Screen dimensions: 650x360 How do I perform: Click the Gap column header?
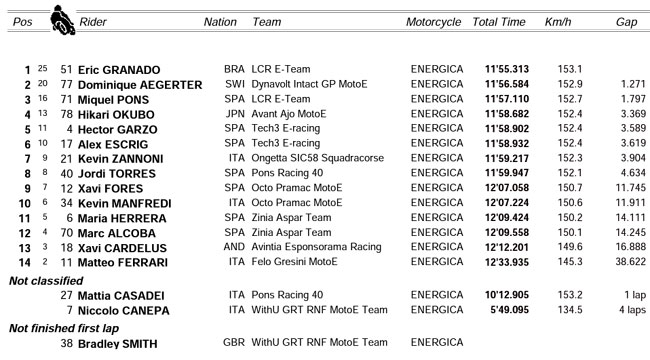626,22
